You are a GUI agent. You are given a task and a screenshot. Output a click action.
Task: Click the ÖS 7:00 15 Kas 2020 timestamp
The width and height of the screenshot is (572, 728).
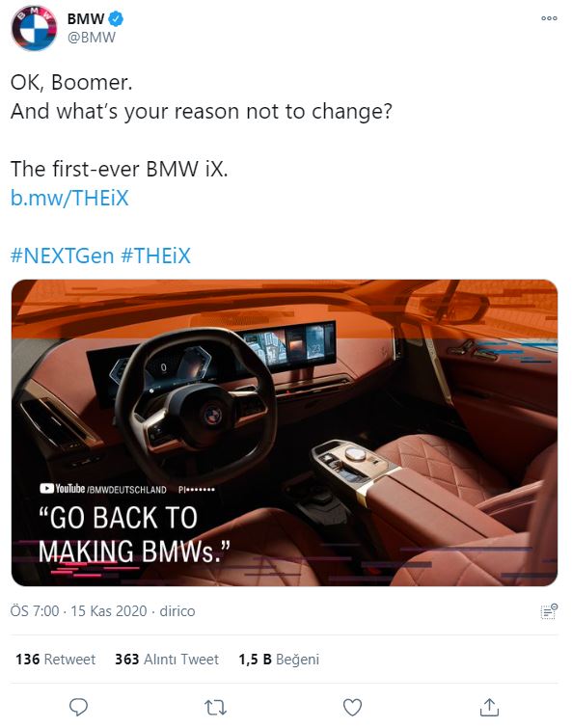pyautogui.click(x=78, y=611)
